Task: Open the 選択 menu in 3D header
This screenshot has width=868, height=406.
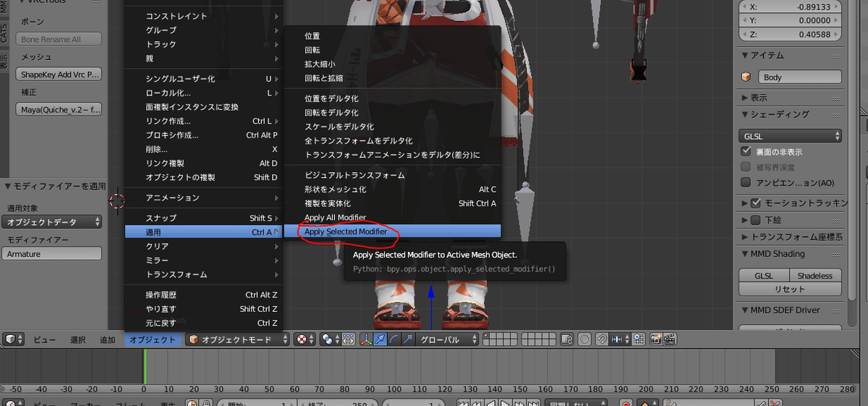Action: tap(77, 339)
